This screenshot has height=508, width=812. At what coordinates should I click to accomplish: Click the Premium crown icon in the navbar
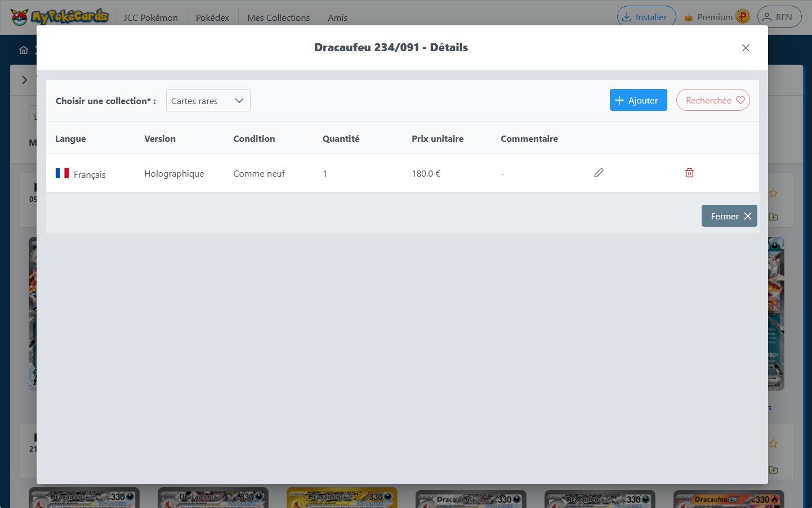pos(688,17)
